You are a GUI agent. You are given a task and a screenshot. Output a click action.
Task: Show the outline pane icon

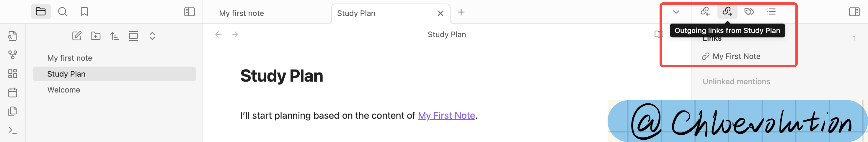(771, 12)
